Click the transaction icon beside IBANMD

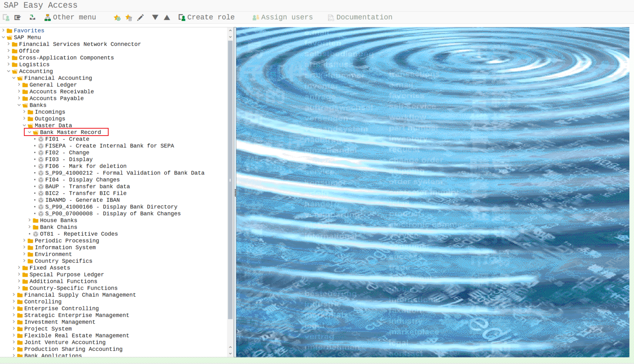coord(41,200)
